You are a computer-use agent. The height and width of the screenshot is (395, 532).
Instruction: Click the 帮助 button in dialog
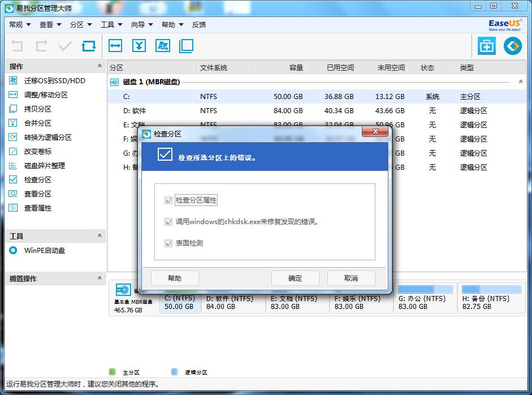coord(175,278)
